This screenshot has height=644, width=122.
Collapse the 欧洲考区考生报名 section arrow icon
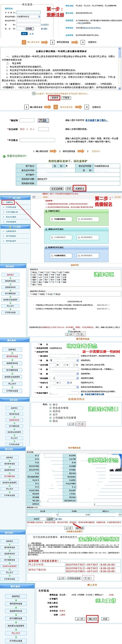click(x=46, y=248)
